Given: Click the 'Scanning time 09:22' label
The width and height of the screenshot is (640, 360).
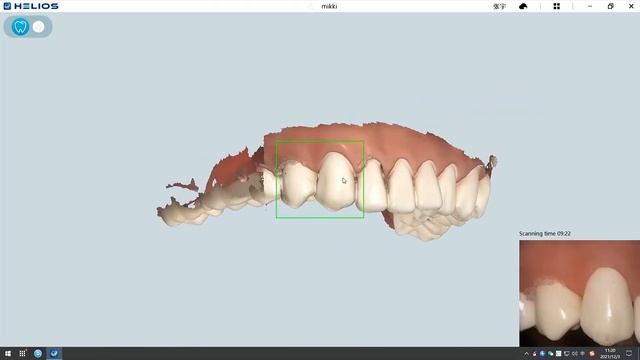Looking at the screenshot, I should point(545,233).
